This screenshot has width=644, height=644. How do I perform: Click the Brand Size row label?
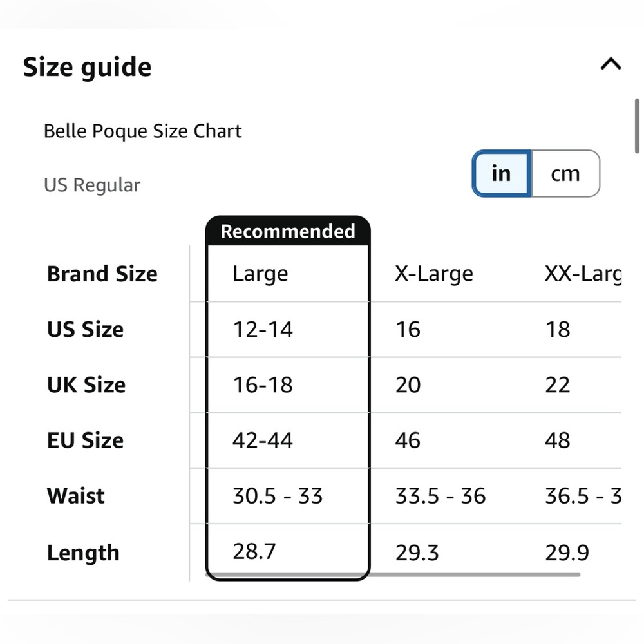coord(102,274)
